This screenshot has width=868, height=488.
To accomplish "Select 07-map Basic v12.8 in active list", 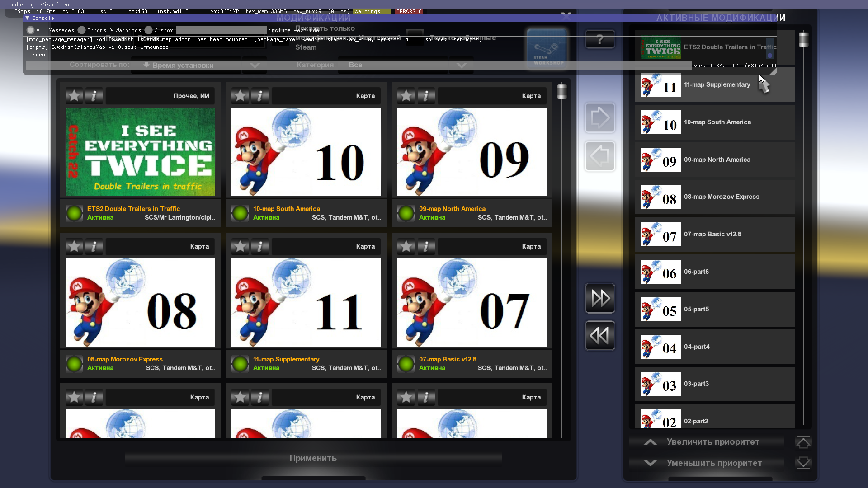I will coord(715,235).
